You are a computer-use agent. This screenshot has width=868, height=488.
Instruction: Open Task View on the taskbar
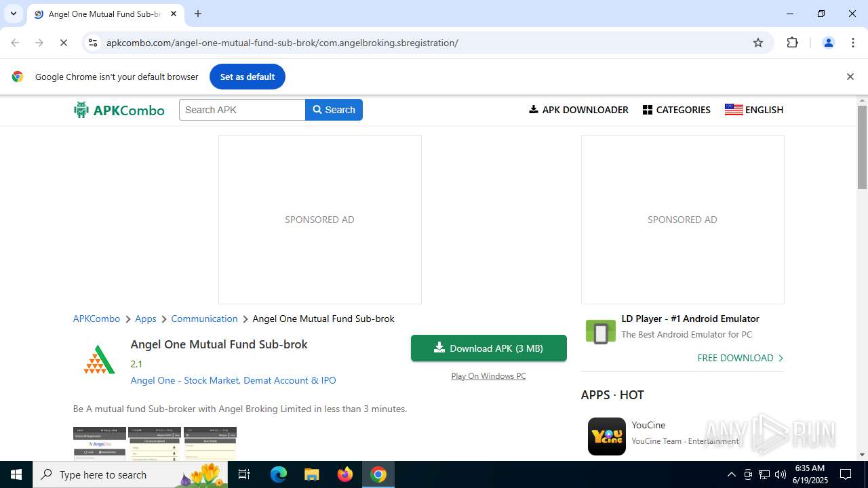pos(244,474)
